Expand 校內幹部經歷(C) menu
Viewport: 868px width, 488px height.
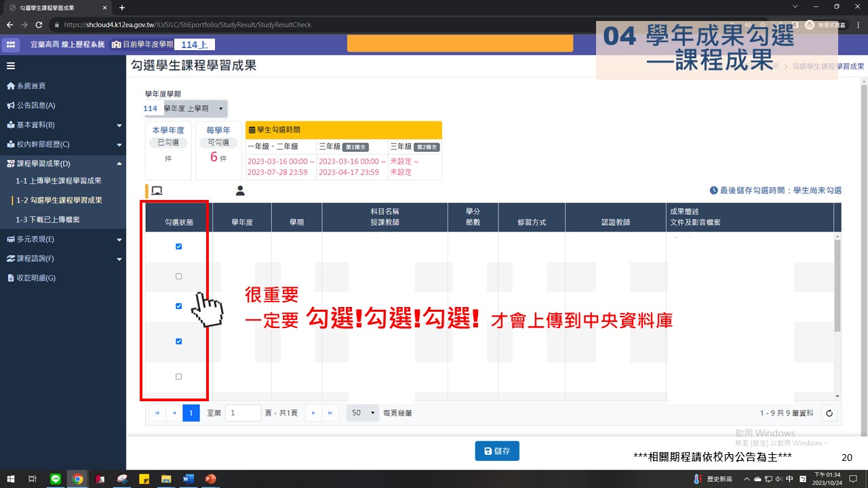63,144
